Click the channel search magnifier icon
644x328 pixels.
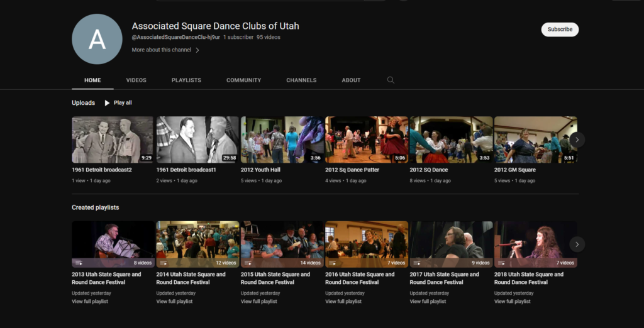pyautogui.click(x=391, y=80)
